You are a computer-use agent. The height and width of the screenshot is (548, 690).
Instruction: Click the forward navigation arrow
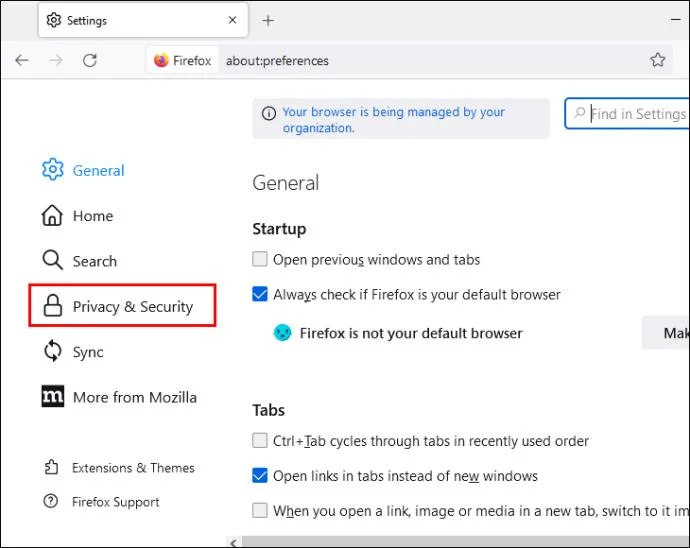pos(56,60)
